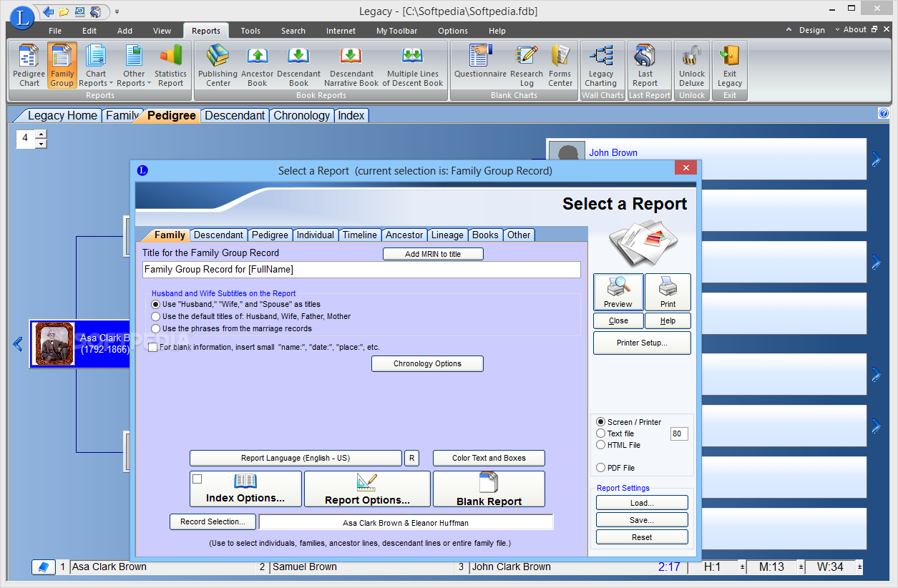Enable blank information small labels checkbox

(x=153, y=347)
